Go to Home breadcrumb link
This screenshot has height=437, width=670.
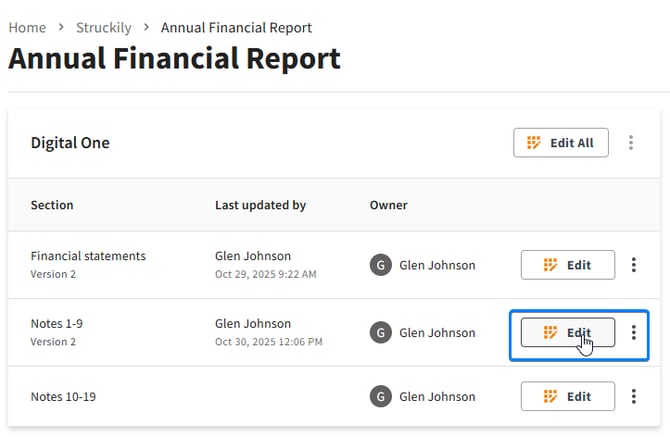point(27,28)
